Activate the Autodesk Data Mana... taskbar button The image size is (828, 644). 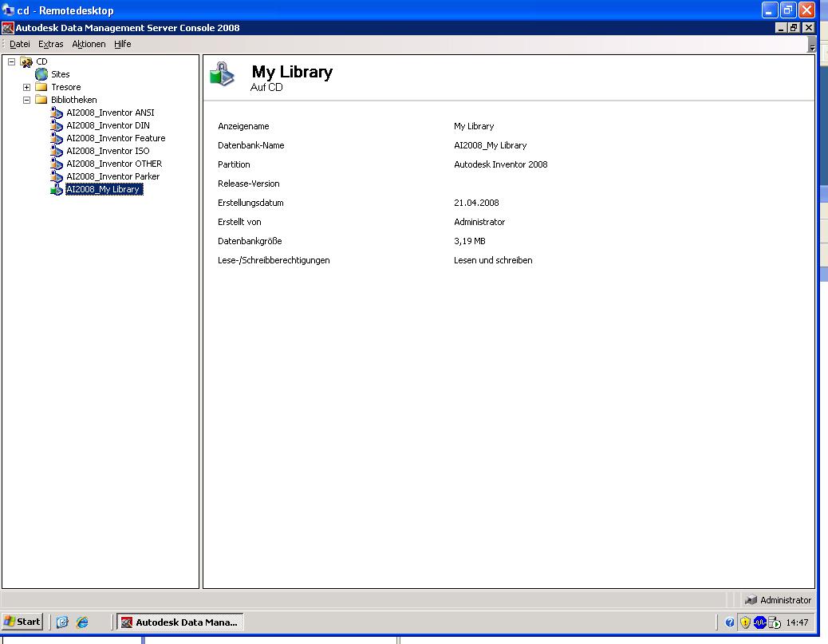pyautogui.click(x=180, y=622)
